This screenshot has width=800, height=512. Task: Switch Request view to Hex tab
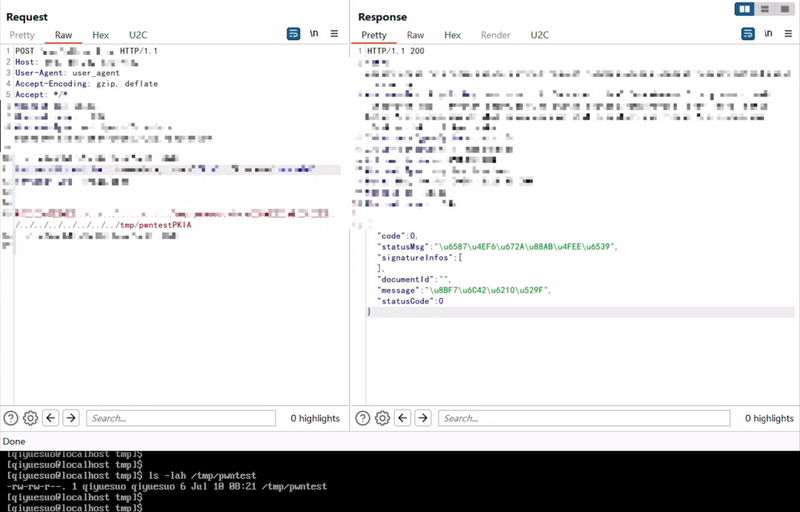click(x=101, y=35)
